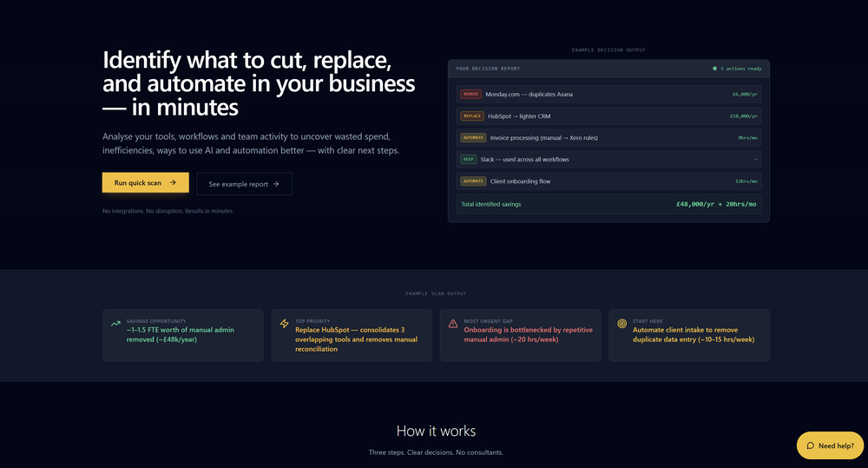Click the arrow icon in See example report

[x=276, y=184]
